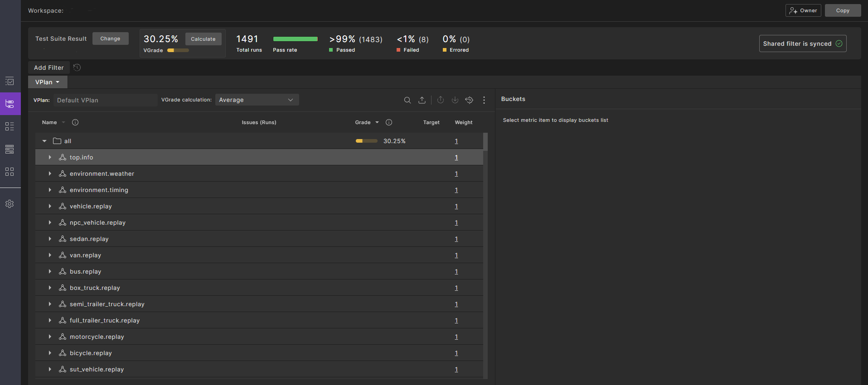Click the Add Filter button
This screenshot has width=868, height=385.
click(49, 67)
